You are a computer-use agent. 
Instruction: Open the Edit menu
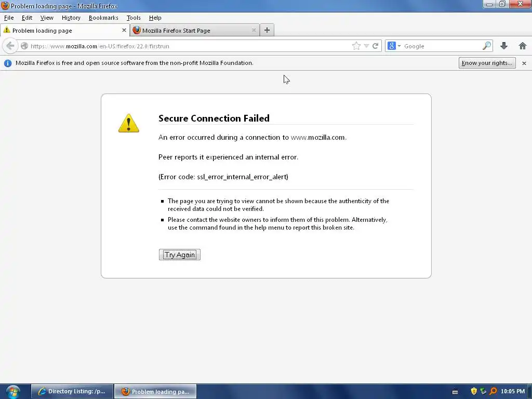click(x=27, y=18)
